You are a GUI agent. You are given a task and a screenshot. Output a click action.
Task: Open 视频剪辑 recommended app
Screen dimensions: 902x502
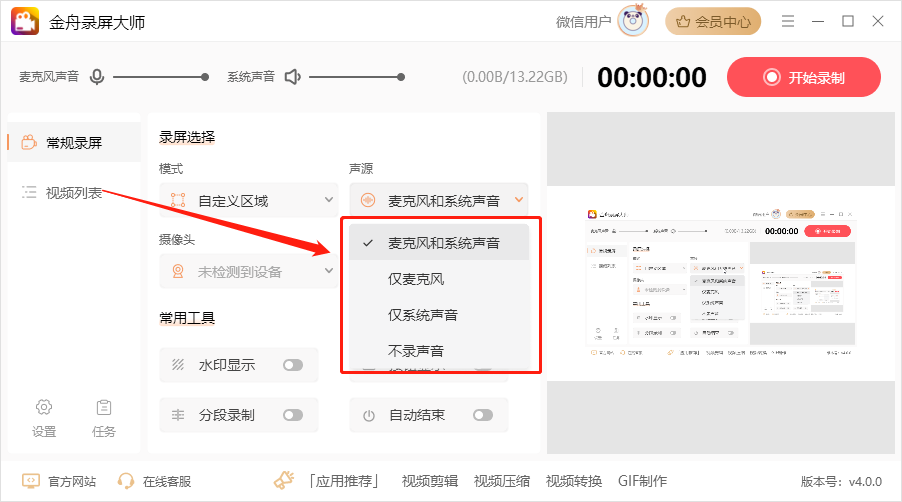coord(430,481)
